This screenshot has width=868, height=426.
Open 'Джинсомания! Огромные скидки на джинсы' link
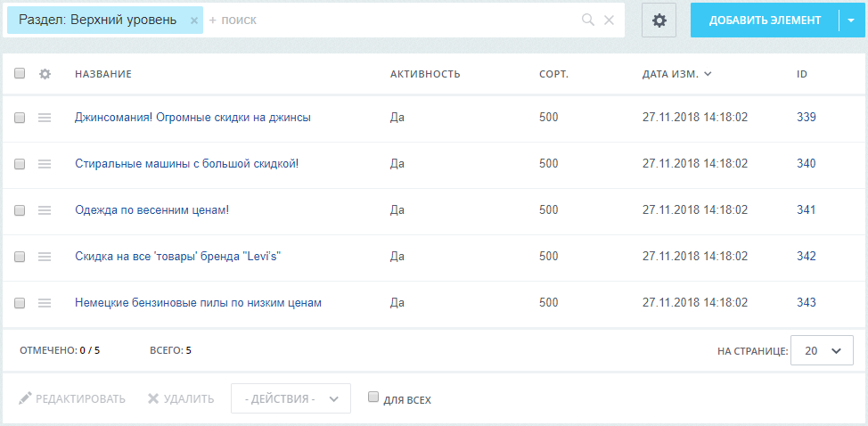pyautogui.click(x=192, y=118)
